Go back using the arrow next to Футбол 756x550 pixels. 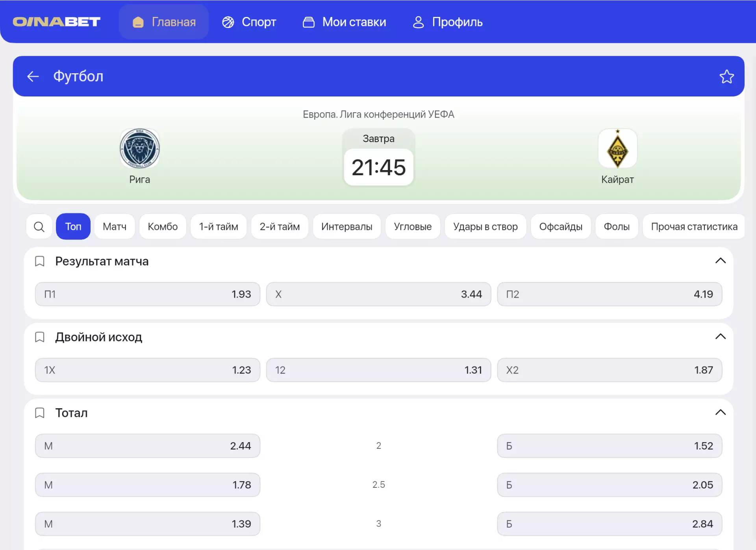tap(33, 76)
